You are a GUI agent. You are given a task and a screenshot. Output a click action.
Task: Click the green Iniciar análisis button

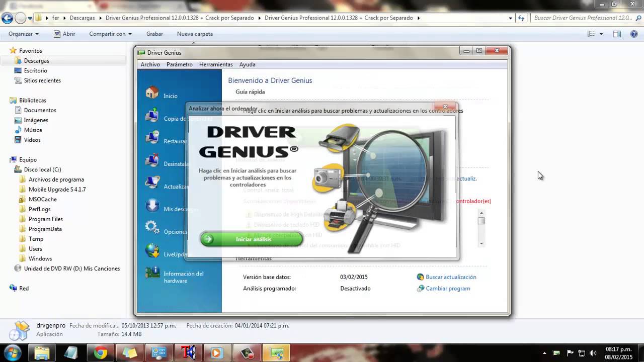pyautogui.click(x=251, y=239)
